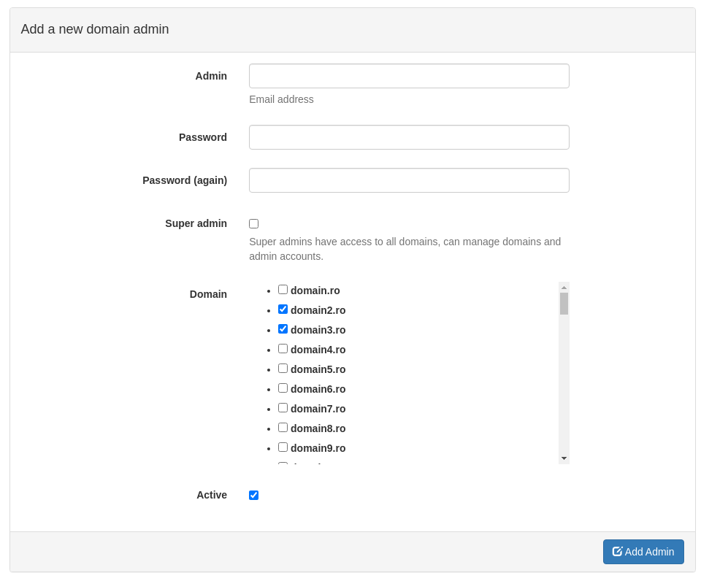The image size is (728, 581).
Task: Disable the Active checkbox
Action: (253, 495)
